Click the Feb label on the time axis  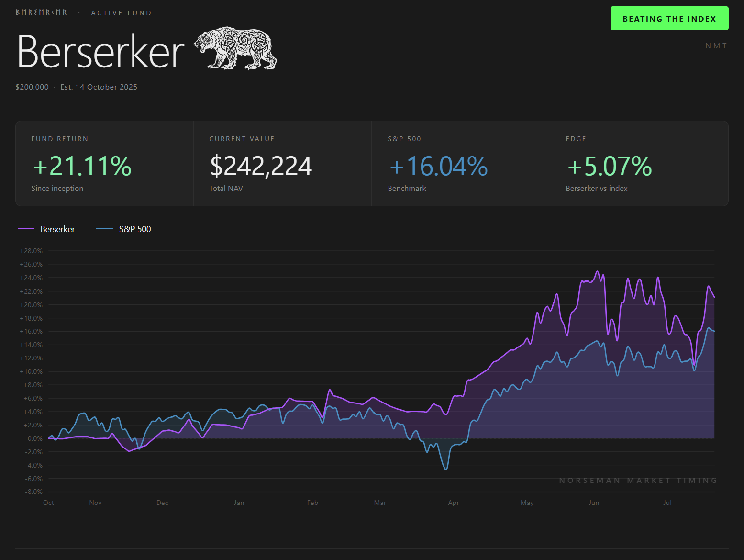click(x=312, y=503)
